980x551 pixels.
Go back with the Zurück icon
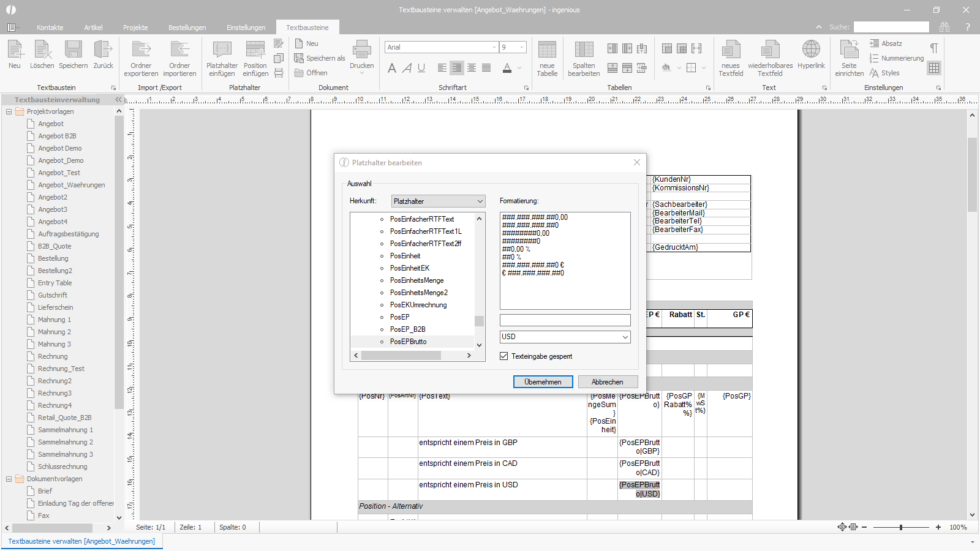click(x=103, y=54)
